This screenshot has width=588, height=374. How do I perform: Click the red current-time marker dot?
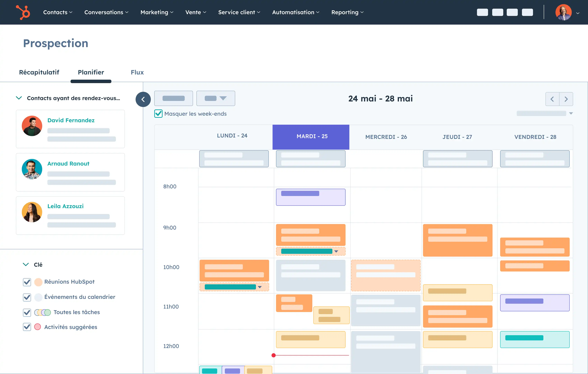click(273, 355)
